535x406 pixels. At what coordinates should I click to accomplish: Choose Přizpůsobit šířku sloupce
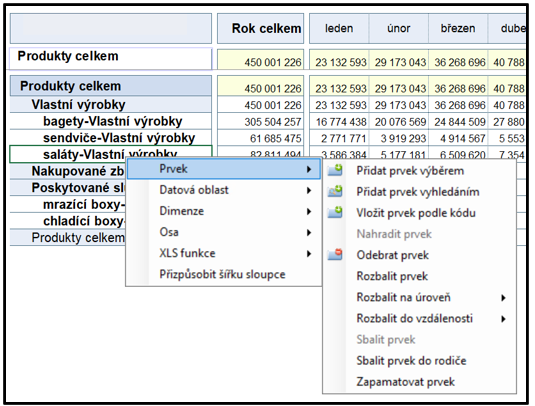coord(224,274)
